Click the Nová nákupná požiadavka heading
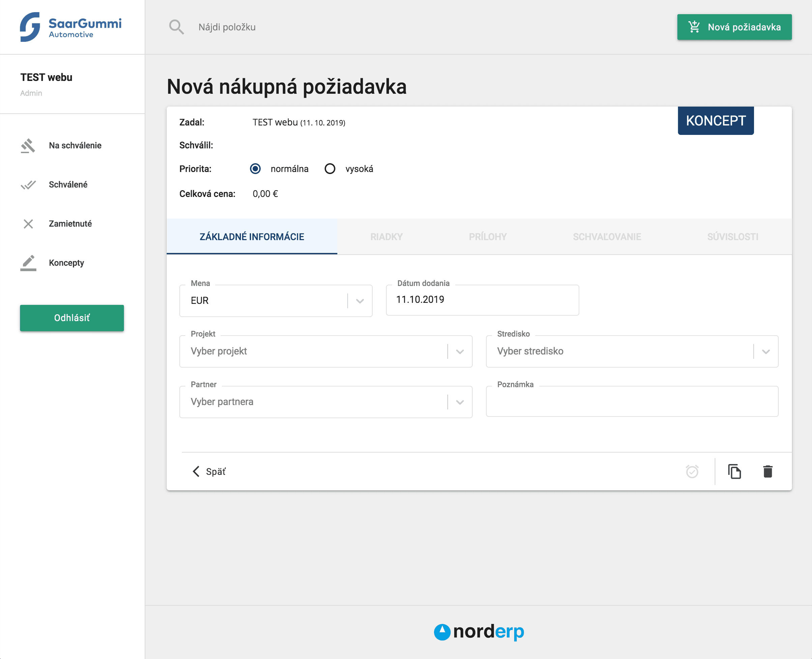The image size is (812, 659). [x=287, y=87]
